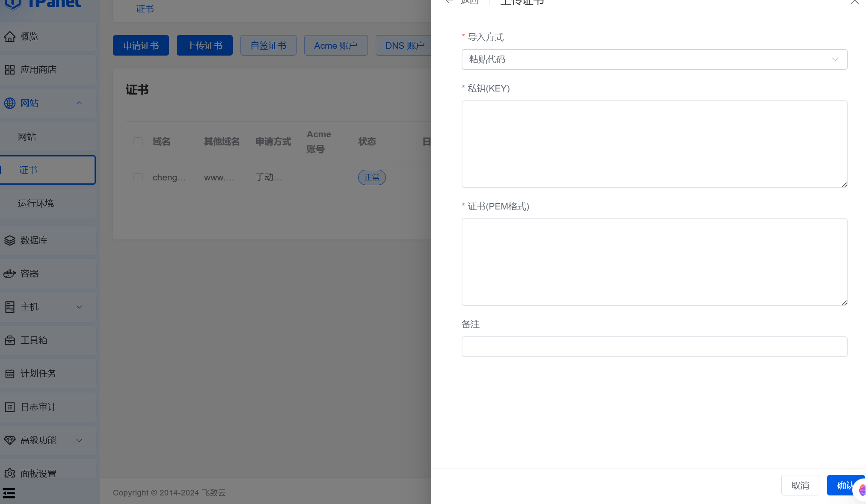The image size is (866, 504).
Task: Click the 取消 button
Action: (800, 485)
